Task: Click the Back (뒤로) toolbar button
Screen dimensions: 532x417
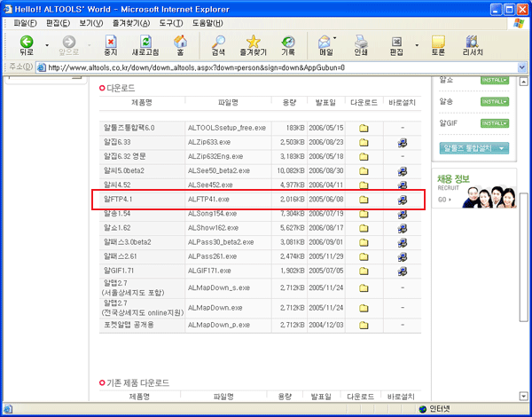Action: click(27, 45)
